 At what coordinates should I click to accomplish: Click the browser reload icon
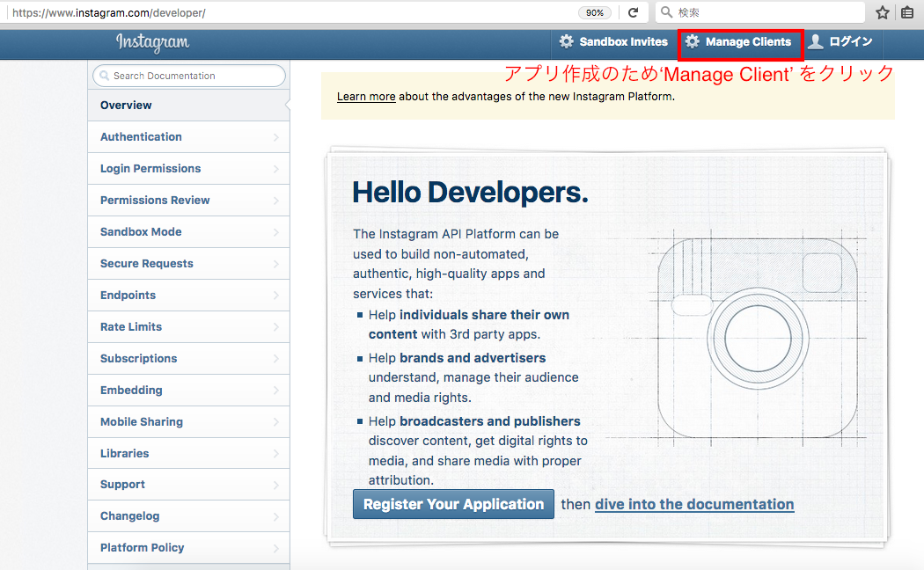coord(634,12)
